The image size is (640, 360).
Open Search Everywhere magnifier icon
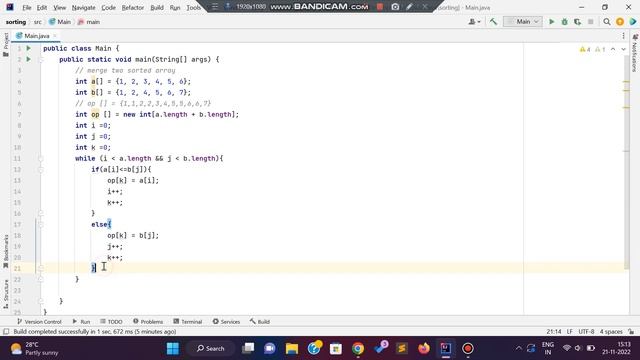tap(607, 22)
